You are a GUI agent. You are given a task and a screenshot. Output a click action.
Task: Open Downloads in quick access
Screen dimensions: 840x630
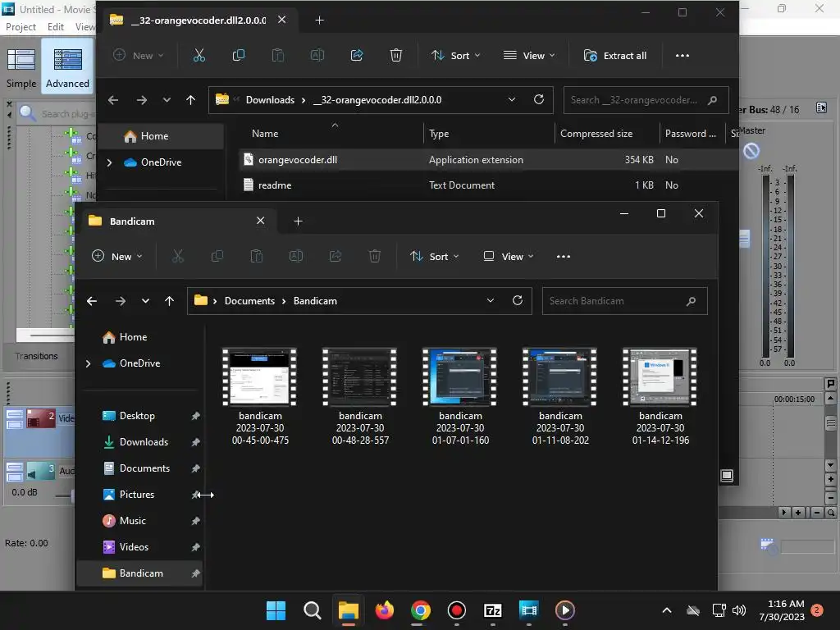point(144,442)
